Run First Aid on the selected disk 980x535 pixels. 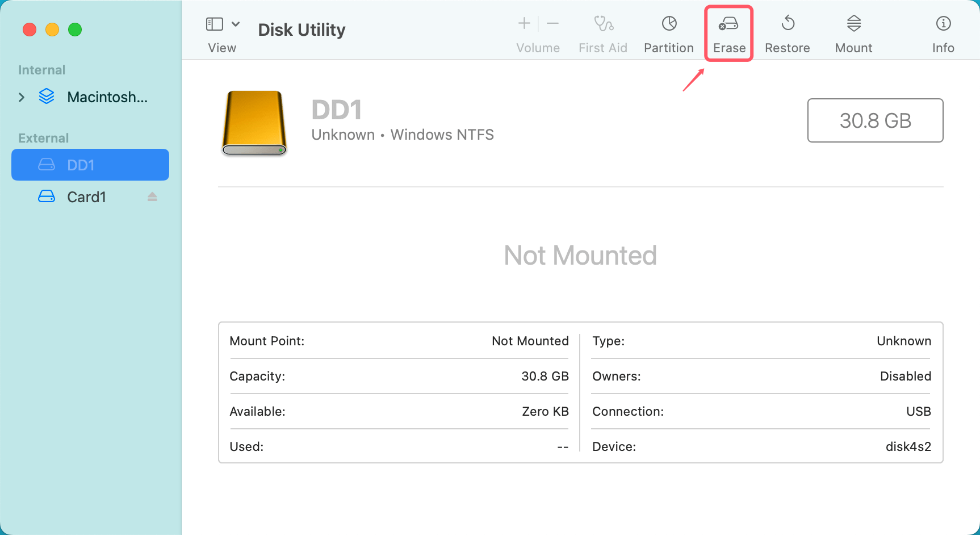point(603,31)
